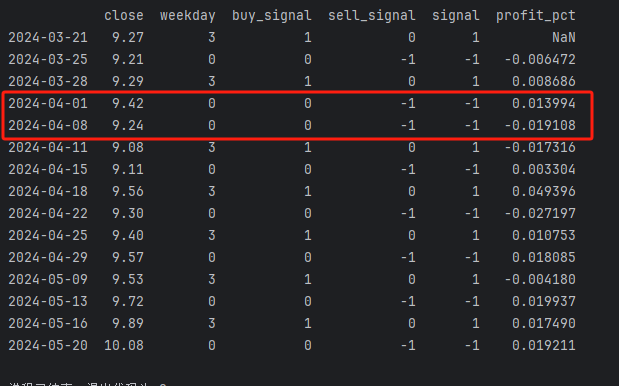
Task: Click the date 2024-04-25
Action: (x=48, y=236)
